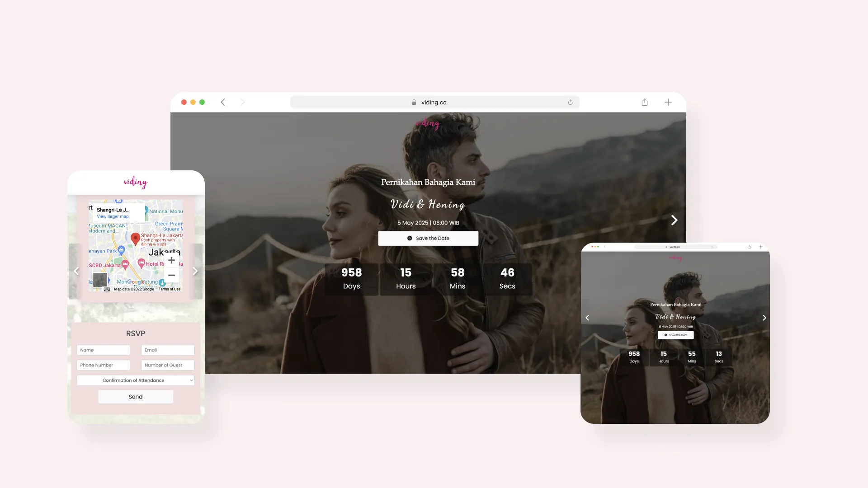Click the lock icon next to viding.co

(x=414, y=102)
